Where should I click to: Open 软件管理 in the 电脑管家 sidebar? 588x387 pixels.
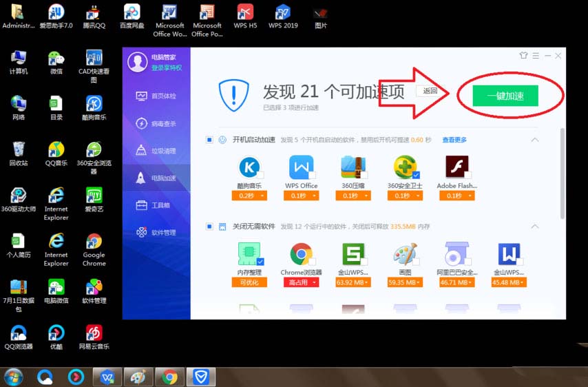(156, 233)
